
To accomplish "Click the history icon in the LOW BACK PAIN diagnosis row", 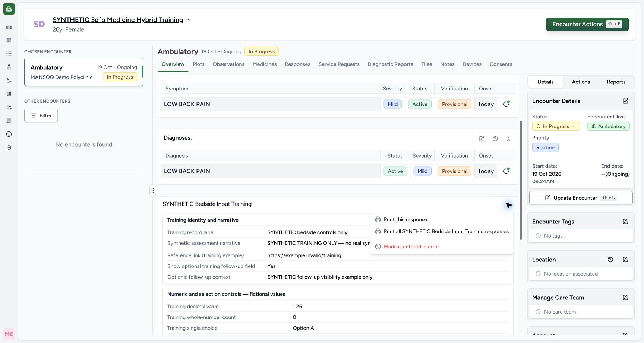I will [x=506, y=171].
